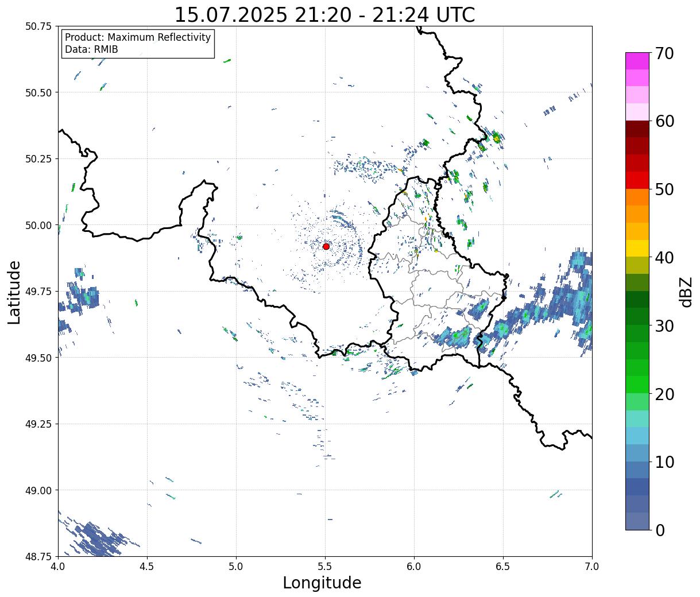700x597 pixels.
Task: Click latitude tick label 50.50
Action: pos(38,92)
